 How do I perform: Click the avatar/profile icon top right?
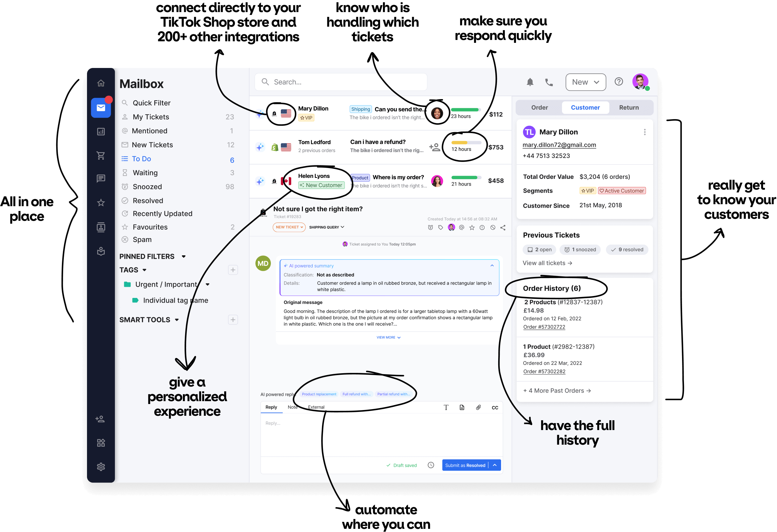click(640, 82)
